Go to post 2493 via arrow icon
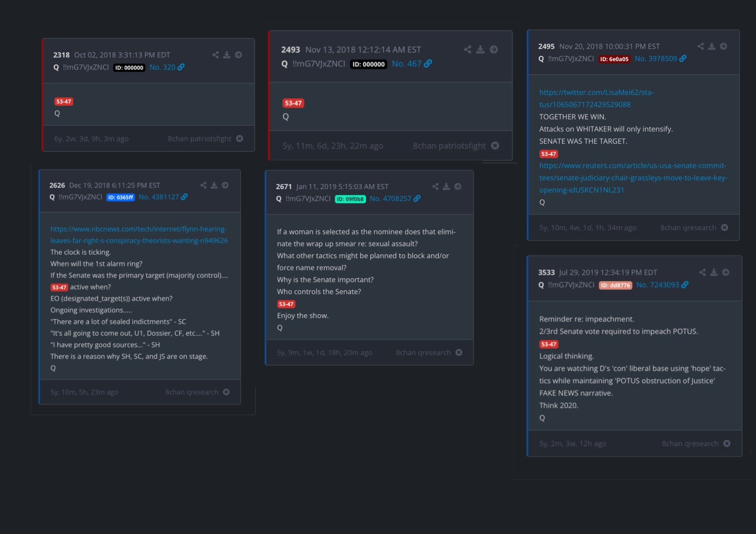The width and height of the screenshot is (756, 534). coord(494,50)
